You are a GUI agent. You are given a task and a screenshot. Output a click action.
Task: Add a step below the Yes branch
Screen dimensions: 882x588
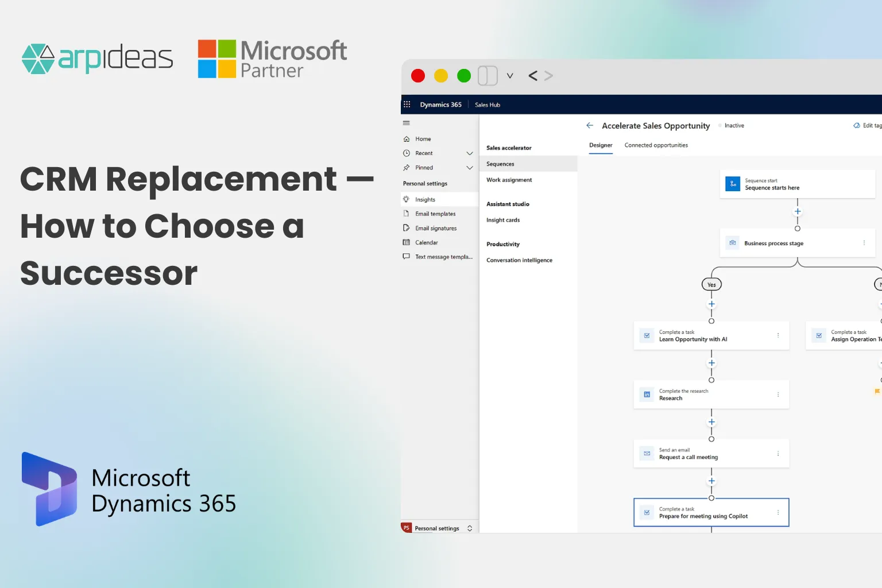click(x=711, y=304)
